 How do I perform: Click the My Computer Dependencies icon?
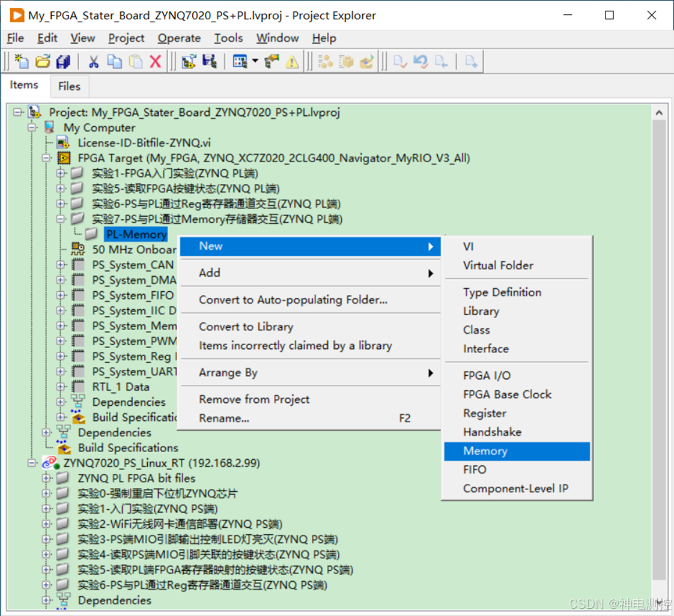point(63,432)
